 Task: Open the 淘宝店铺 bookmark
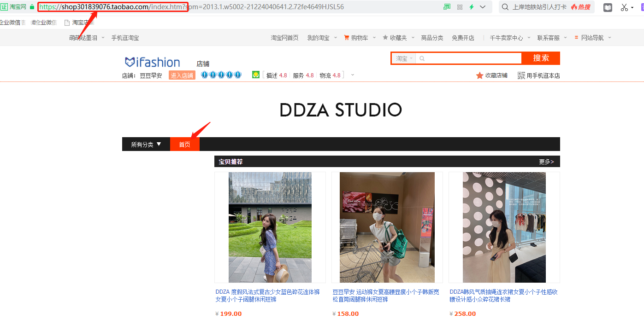(x=79, y=22)
